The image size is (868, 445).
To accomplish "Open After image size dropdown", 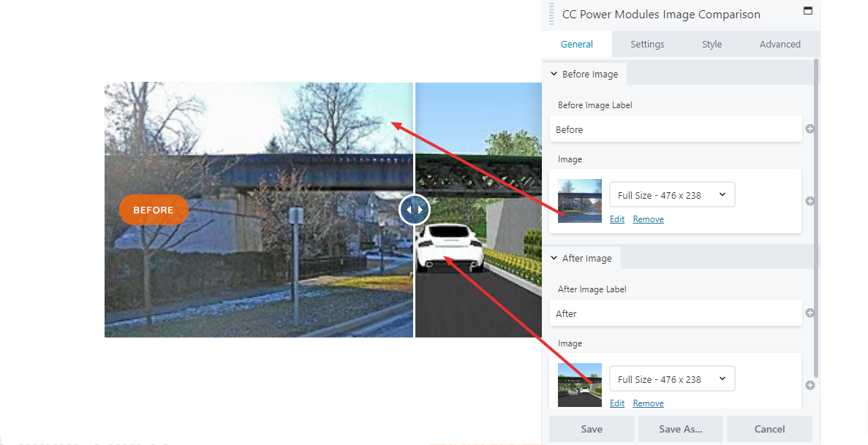I will 672,379.
